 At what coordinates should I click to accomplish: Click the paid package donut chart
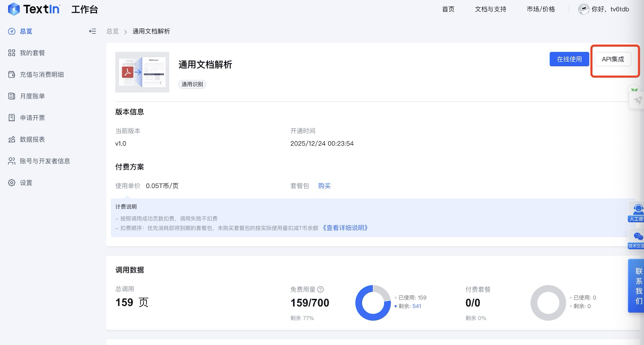[548, 303]
